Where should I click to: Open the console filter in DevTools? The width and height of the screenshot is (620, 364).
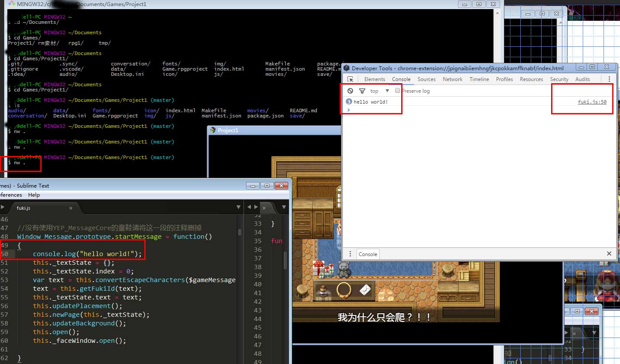(362, 91)
